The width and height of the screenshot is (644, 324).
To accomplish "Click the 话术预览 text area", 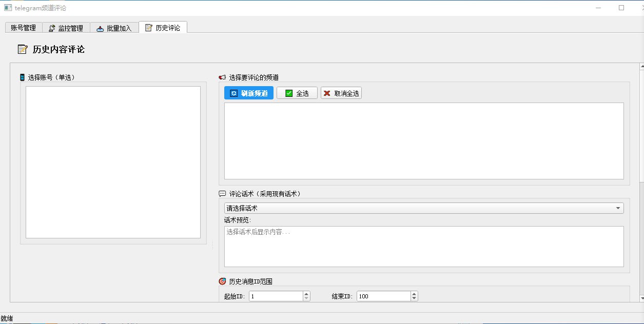I will pyautogui.click(x=424, y=247).
